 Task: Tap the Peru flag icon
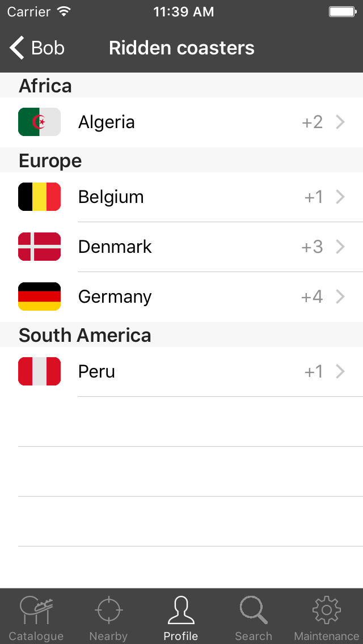click(39, 371)
